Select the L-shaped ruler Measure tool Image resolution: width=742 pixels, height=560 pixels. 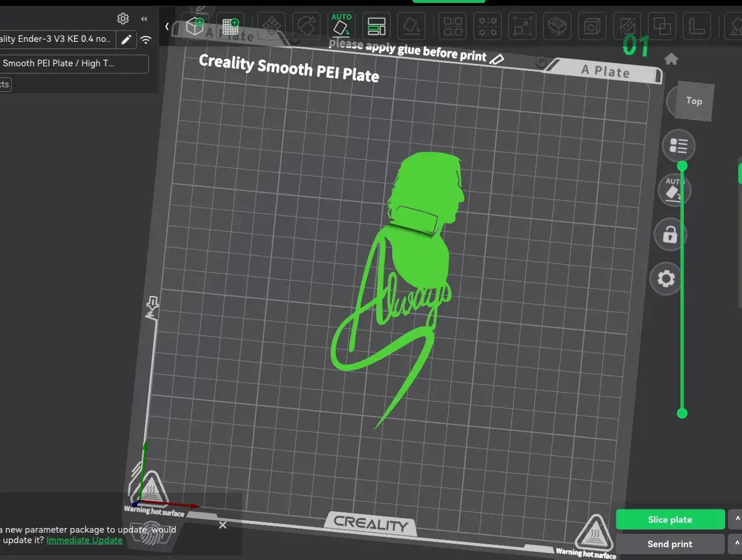coord(697,26)
